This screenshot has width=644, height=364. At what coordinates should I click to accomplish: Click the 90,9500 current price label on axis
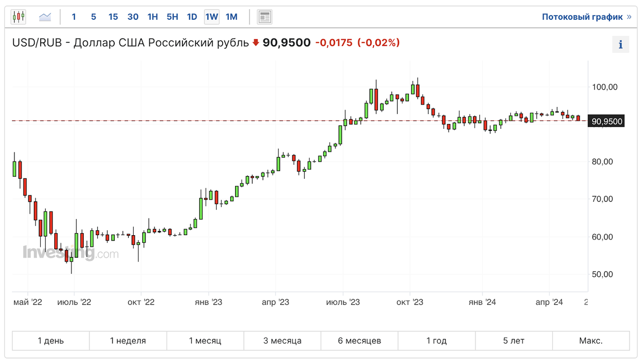[x=606, y=121]
